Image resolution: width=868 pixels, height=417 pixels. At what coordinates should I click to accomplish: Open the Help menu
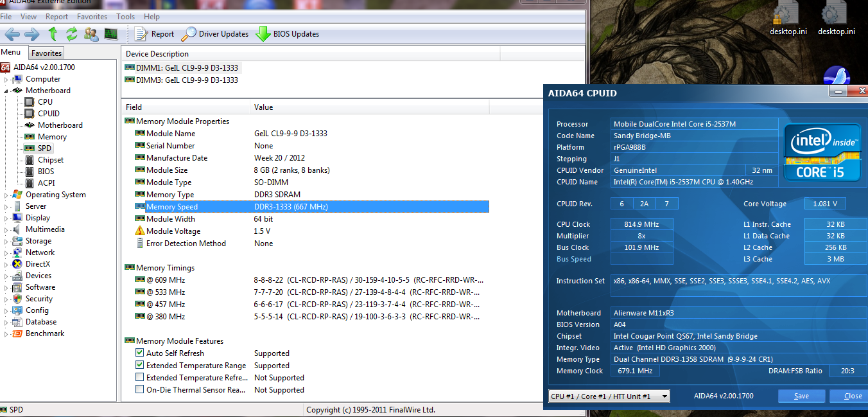coord(152,16)
